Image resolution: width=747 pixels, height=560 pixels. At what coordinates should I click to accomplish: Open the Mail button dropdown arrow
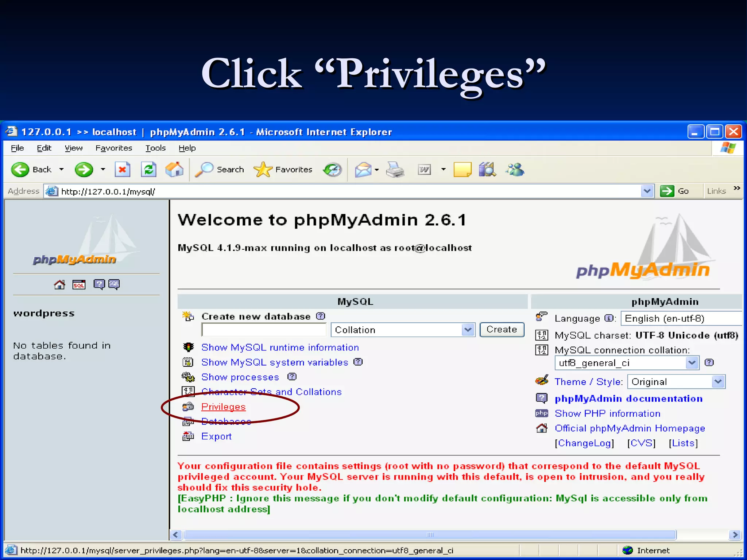tap(377, 170)
